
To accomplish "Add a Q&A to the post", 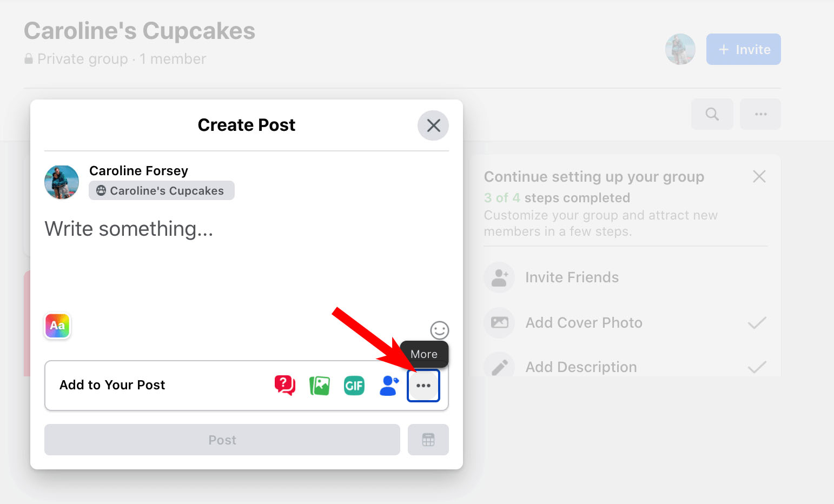I will click(285, 386).
